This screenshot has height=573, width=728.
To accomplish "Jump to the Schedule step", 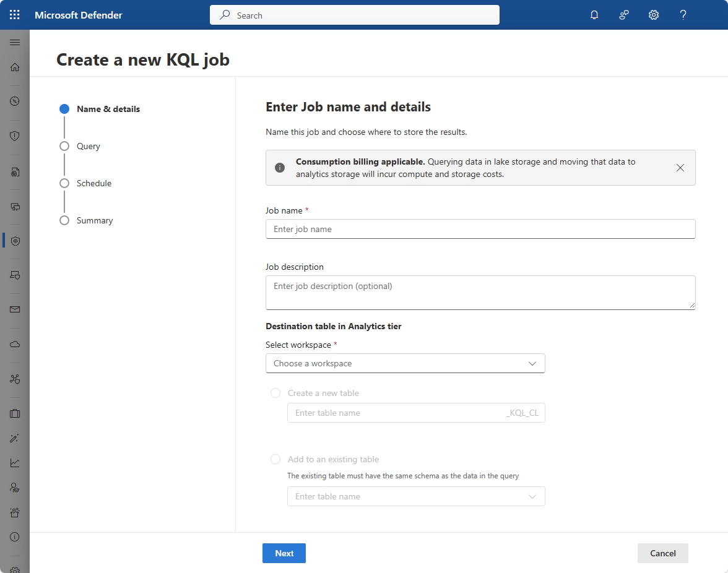I will pyautogui.click(x=93, y=183).
